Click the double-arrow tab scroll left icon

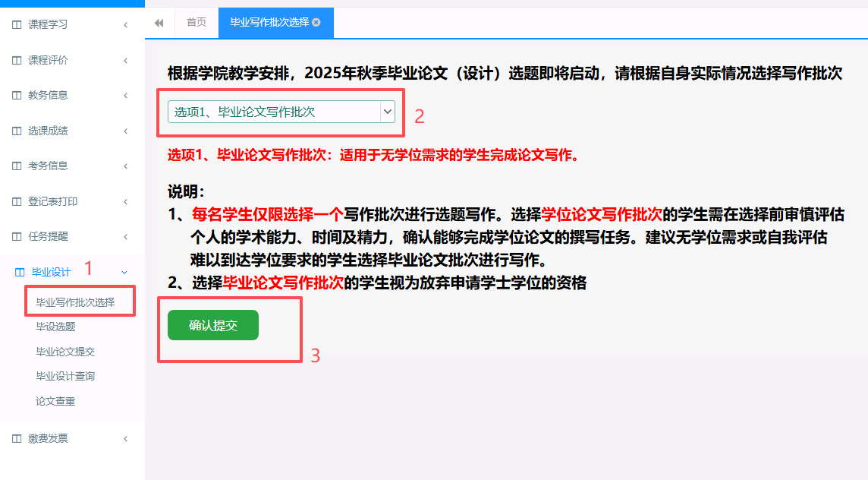159,23
